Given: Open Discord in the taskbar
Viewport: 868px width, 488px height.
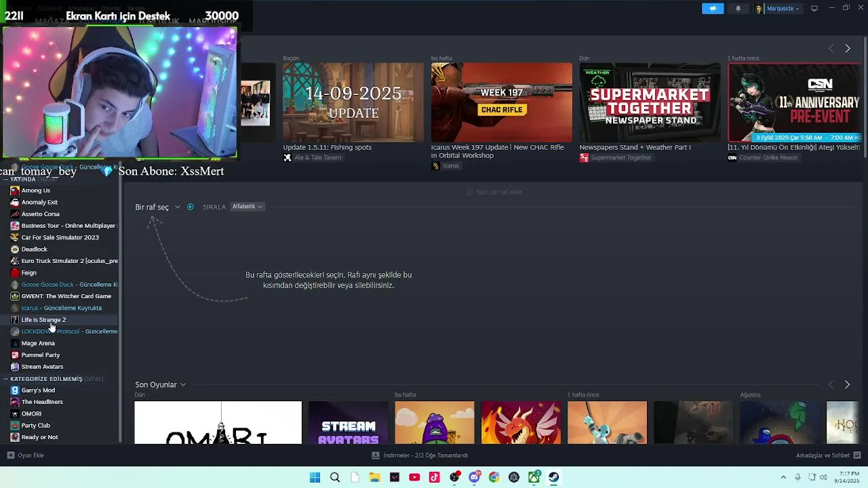Looking at the screenshot, I should pyautogui.click(x=474, y=477).
